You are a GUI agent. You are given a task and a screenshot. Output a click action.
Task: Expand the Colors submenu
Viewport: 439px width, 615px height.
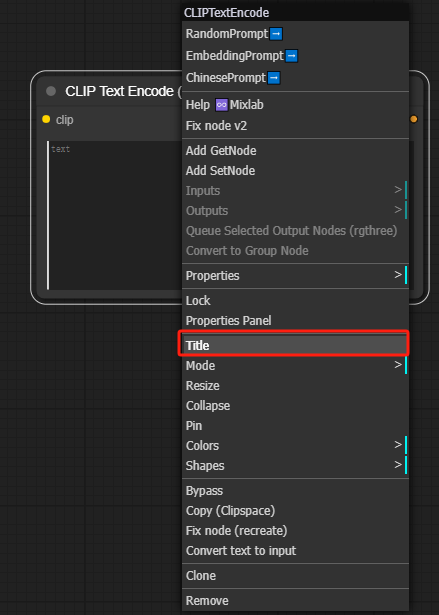[295, 446]
